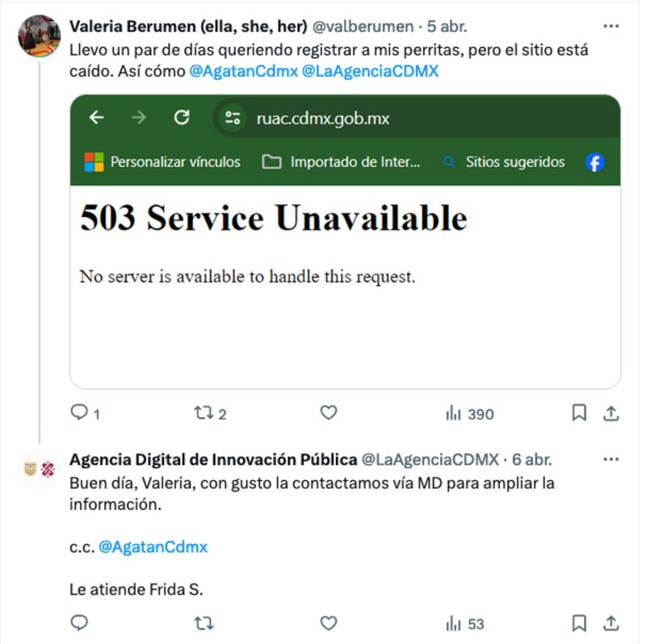Retweet Valeria's post about ruac site
Screen dimensions: 646x644
pos(210,412)
